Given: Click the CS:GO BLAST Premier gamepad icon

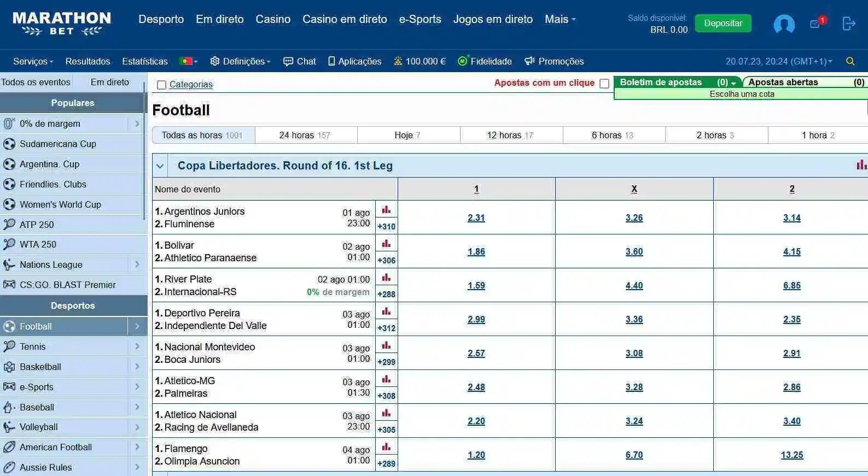Looking at the screenshot, I should pyautogui.click(x=9, y=284).
